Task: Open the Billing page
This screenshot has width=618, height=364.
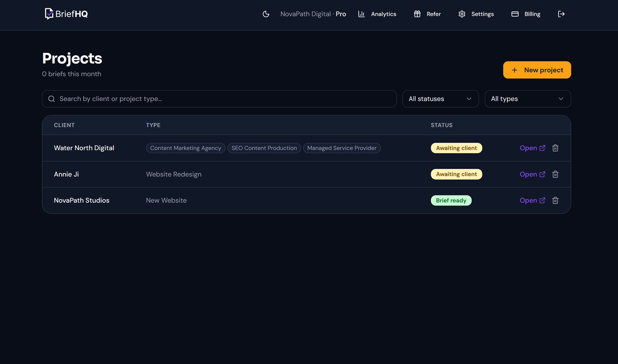Action: point(526,14)
